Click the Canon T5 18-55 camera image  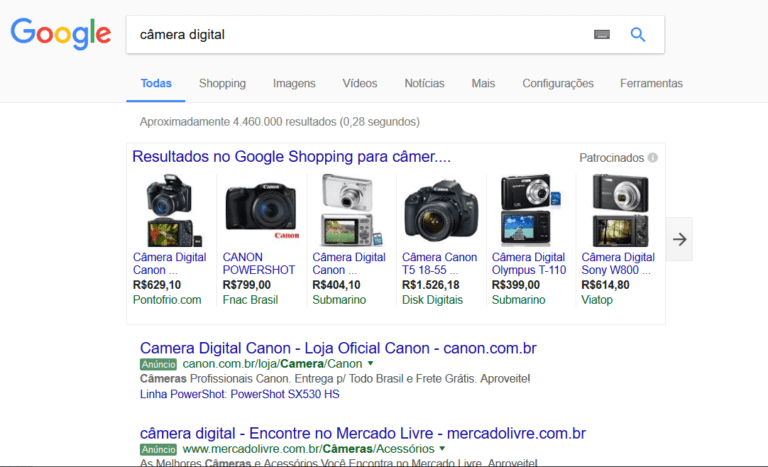(x=441, y=211)
